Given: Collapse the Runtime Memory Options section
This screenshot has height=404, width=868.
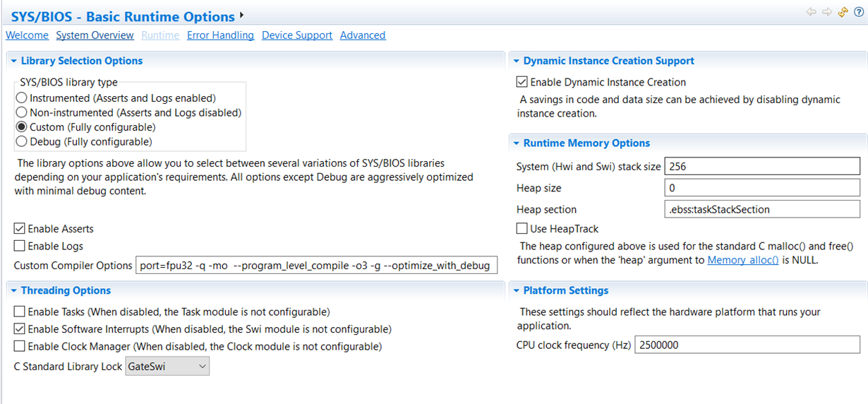Looking at the screenshot, I should (517, 143).
